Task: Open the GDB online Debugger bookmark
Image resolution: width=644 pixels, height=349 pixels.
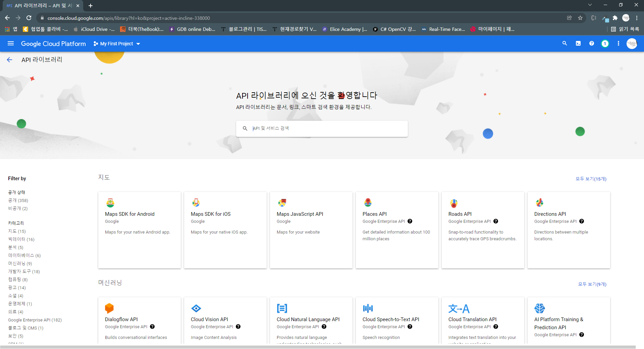Action: [x=192, y=29]
